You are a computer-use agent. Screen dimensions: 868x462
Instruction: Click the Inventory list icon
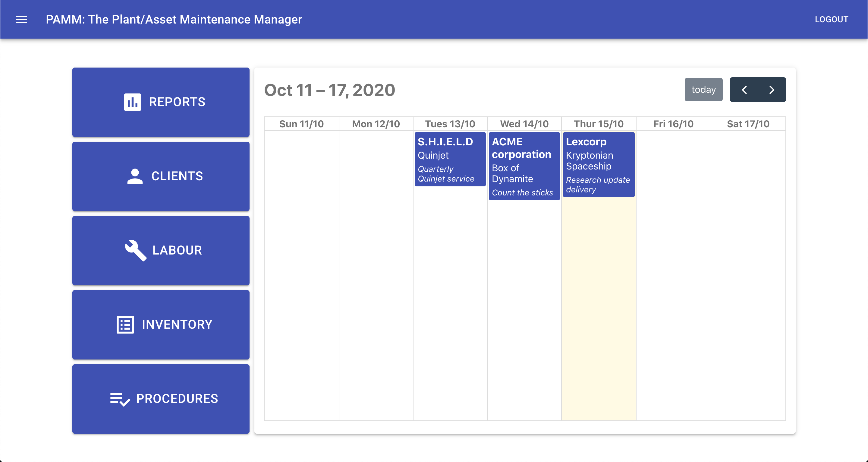coord(125,325)
